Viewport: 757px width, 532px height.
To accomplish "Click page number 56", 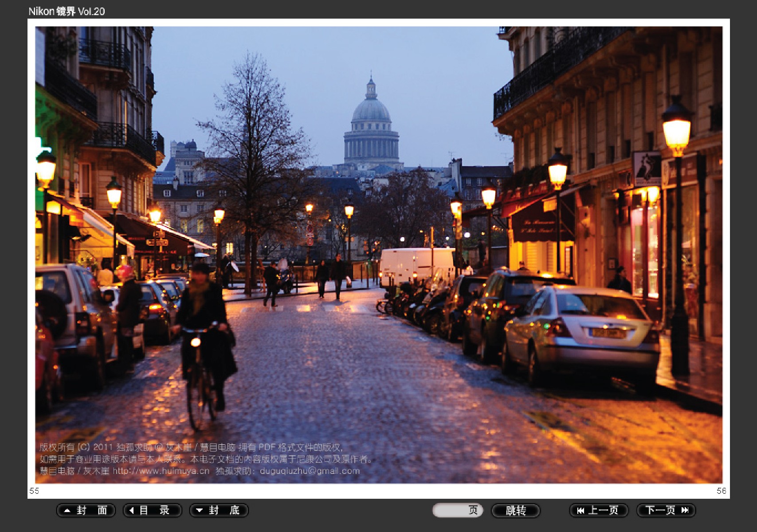I will click(x=722, y=491).
